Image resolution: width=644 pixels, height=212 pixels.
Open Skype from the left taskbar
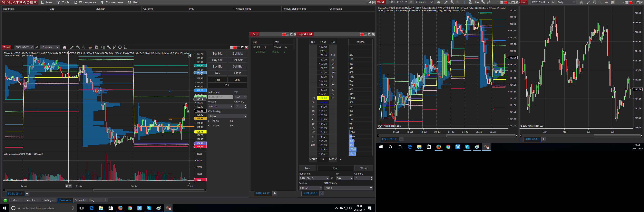pos(149,208)
